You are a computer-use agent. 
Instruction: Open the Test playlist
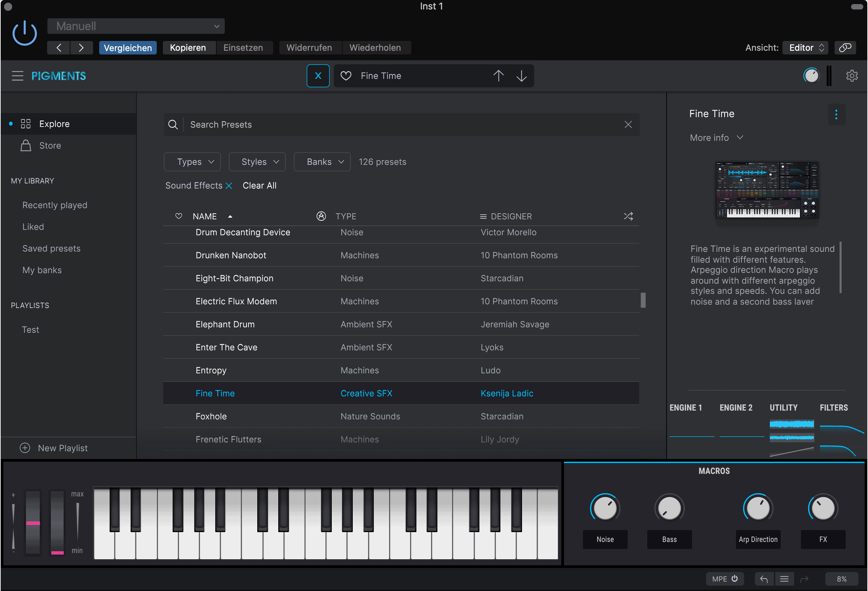[x=30, y=330]
